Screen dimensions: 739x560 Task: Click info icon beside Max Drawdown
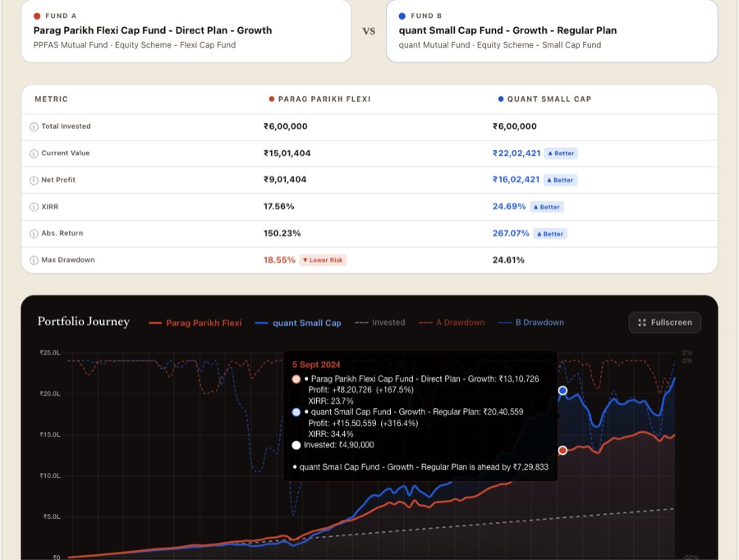[x=34, y=260]
